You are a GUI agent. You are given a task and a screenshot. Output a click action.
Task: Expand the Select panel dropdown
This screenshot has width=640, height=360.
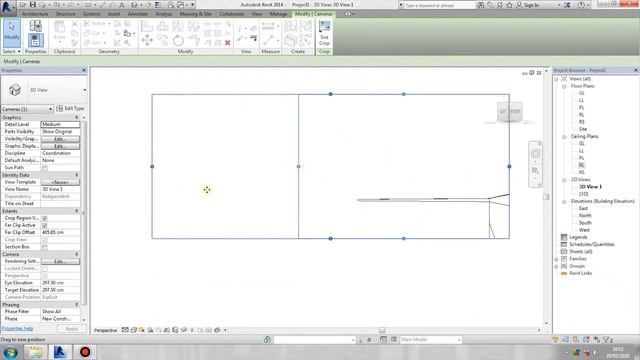[11, 51]
